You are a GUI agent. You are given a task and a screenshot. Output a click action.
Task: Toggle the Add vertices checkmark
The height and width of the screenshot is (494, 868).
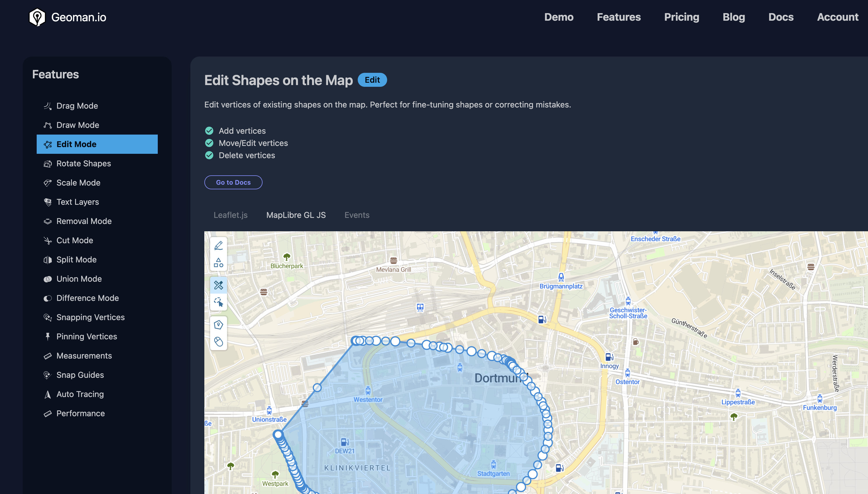coord(209,130)
